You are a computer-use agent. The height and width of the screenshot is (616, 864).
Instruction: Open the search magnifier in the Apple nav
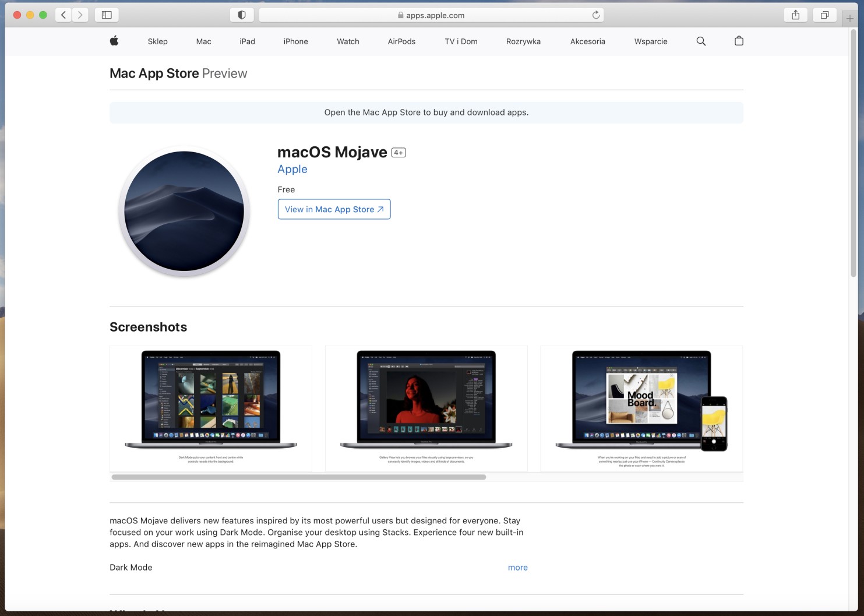click(701, 41)
